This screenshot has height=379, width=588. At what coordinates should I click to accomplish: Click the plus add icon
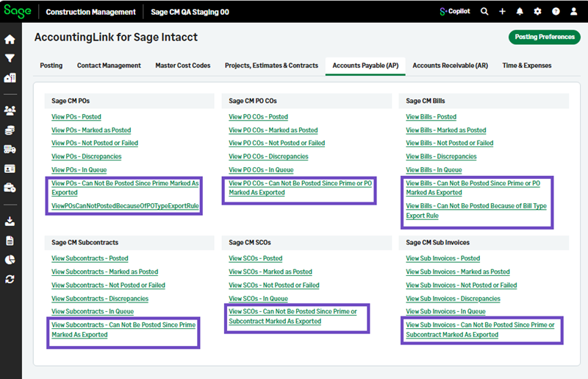(502, 12)
